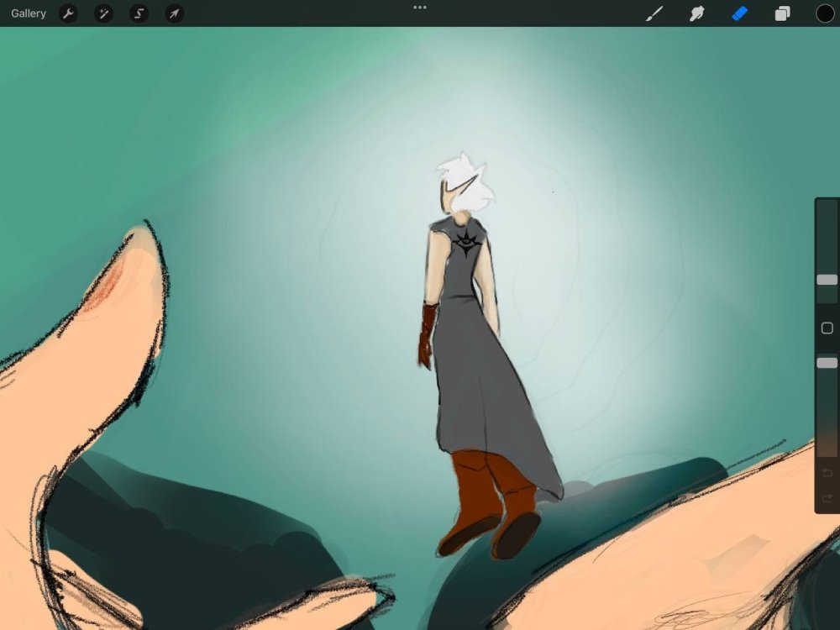Activate the Transform arrow tool
Viewport: 840px width, 630px height.
[x=174, y=13]
